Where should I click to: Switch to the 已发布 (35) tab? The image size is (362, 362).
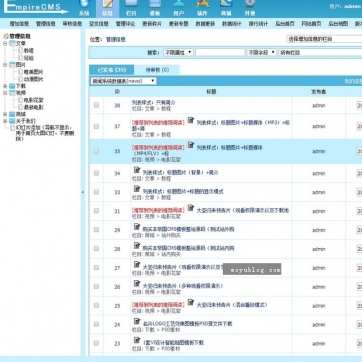[112, 70]
